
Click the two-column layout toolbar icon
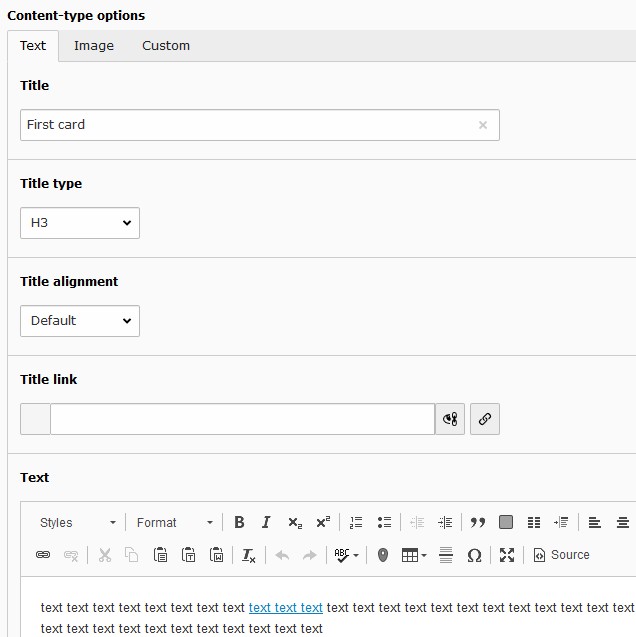(x=534, y=522)
